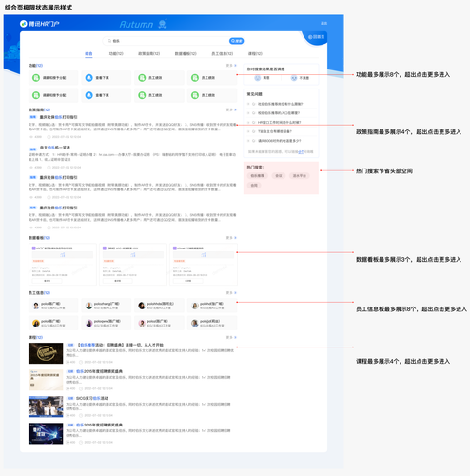Click polohhda's avatar
470x476 pixels.
point(142,306)
